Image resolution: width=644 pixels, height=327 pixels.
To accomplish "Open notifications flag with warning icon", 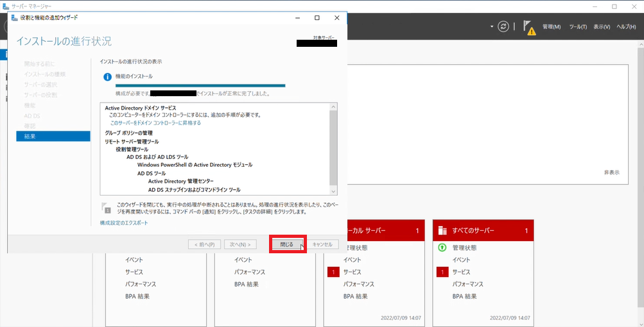I will tap(529, 28).
